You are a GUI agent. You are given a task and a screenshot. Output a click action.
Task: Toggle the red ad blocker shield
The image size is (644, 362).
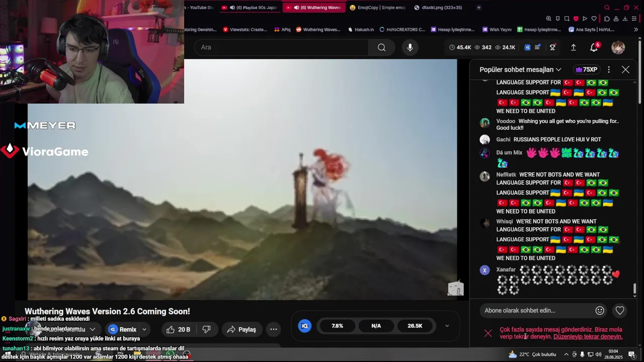576,19
